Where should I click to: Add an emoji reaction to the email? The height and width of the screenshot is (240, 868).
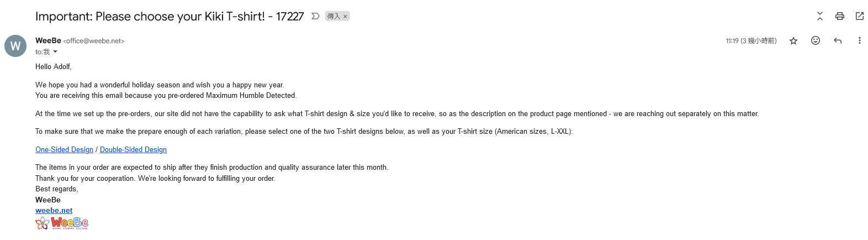815,40
